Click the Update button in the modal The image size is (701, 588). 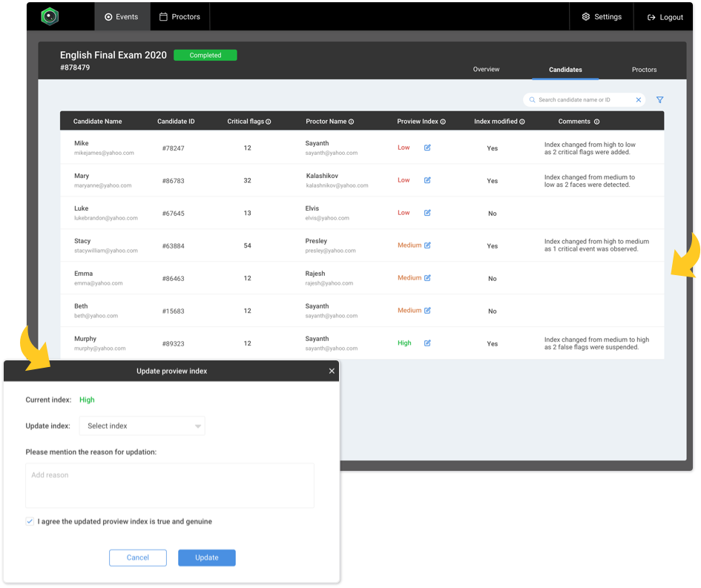click(x=207, y=558)
